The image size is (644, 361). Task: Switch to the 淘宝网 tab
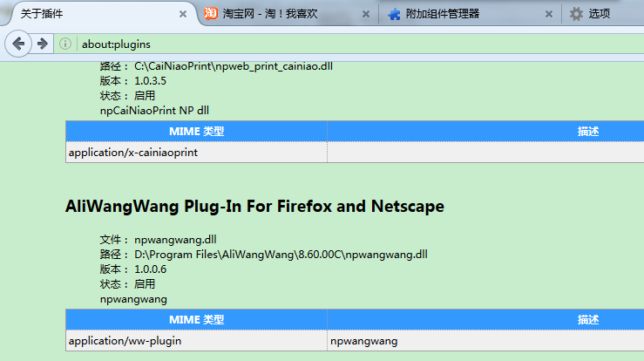pos(279,14)
